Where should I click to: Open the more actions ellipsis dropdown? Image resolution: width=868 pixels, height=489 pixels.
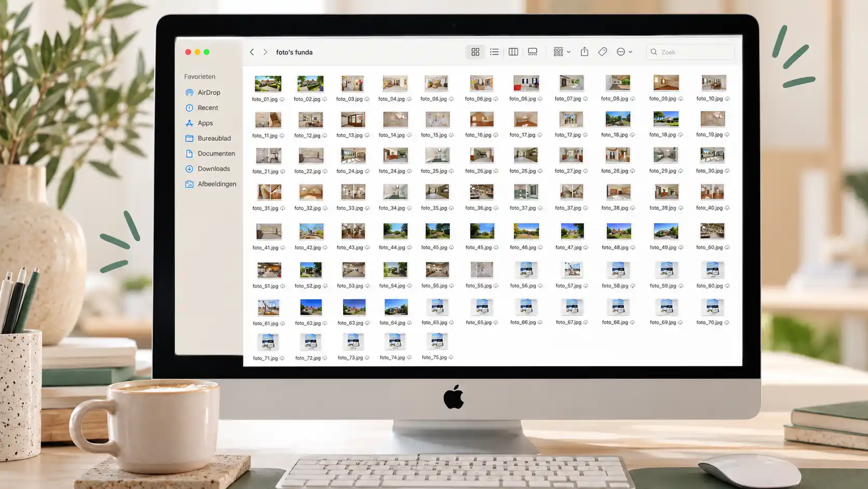[625, 52]
